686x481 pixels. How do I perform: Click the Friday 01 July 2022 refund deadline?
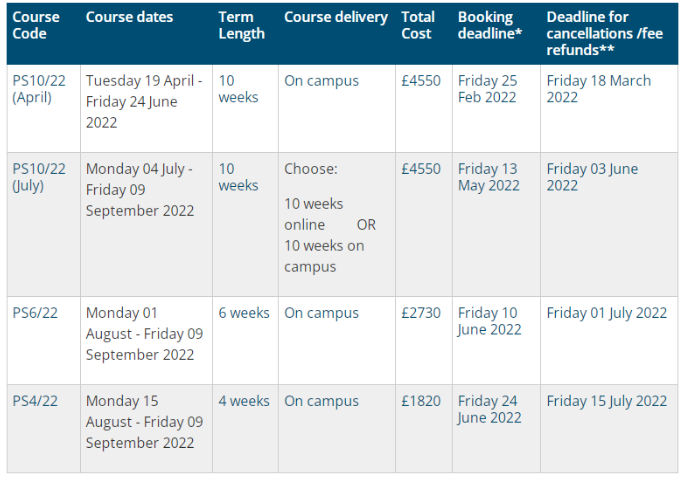pos(606,313)
